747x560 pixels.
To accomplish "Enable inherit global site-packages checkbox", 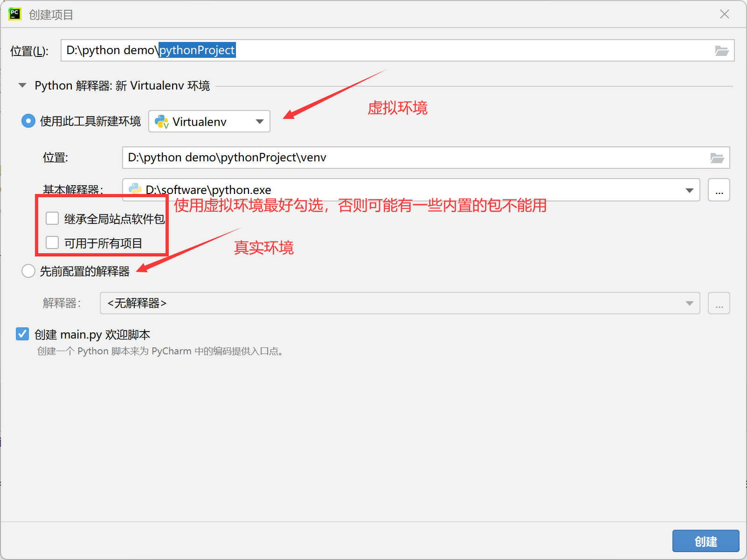I will tap(52, 218).
